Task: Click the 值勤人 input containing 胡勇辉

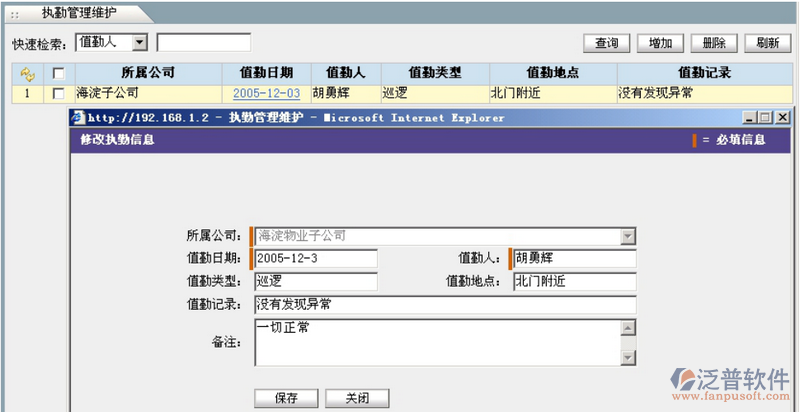Action: coord(574,259)
